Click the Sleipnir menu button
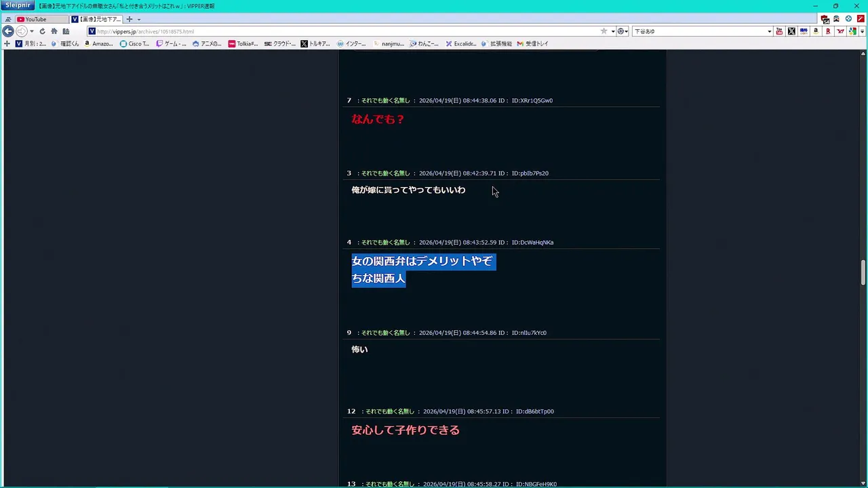868x488 pixels. pyautogui.click(x=18, y=5)
